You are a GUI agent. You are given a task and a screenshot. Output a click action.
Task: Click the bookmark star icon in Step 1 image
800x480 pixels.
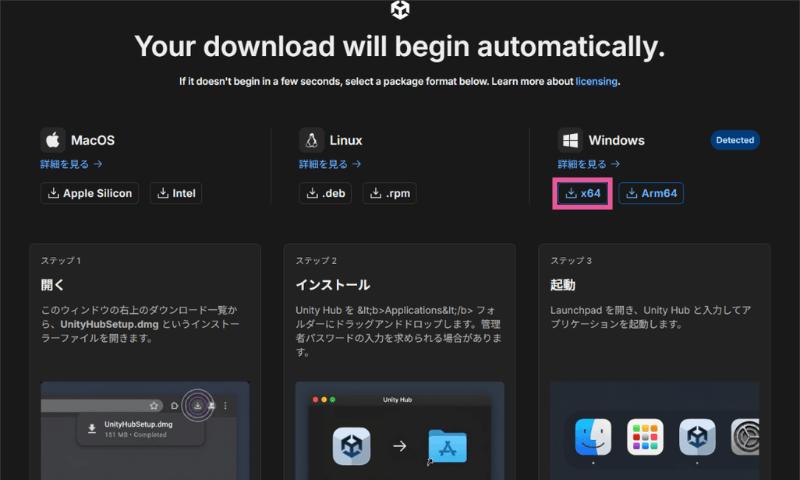click(154, 406)
